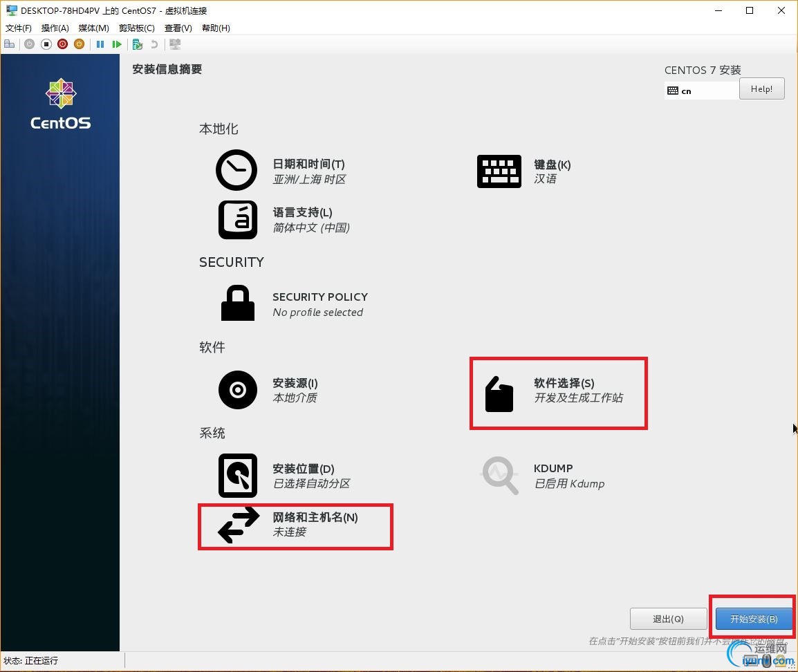
Task: Minimize the virtual machine connection window
Action: pyautogui.click(x=718, y=10)
